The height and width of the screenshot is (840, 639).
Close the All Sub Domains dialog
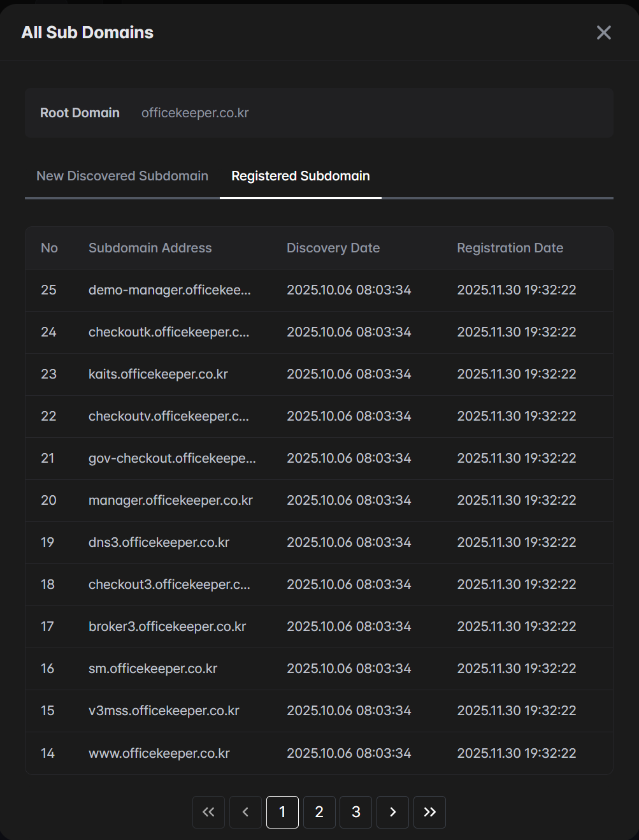pyautogui.click(x=603, y=33)
